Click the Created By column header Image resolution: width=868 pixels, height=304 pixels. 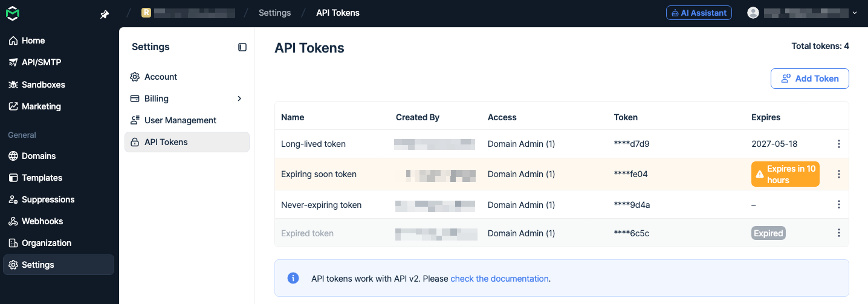[418, 117]
